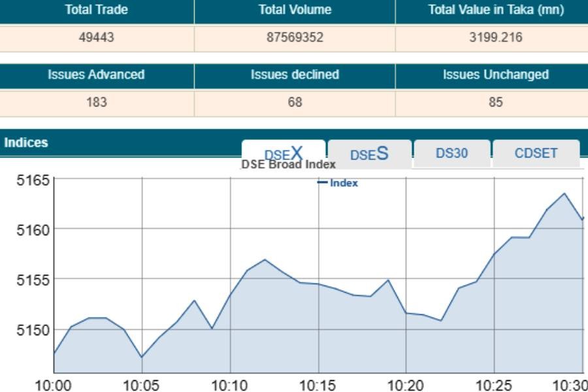Image resolution: width=588 pixels, height=392 pixels.
Task: Select the Issues Unchanged header
Action: tap(495, 74)
